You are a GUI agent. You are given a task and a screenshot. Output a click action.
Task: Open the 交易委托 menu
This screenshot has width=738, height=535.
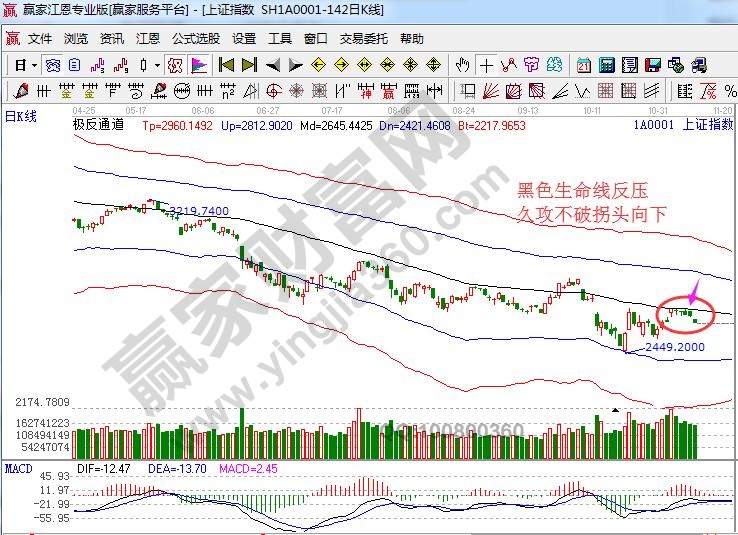[363, 39]
